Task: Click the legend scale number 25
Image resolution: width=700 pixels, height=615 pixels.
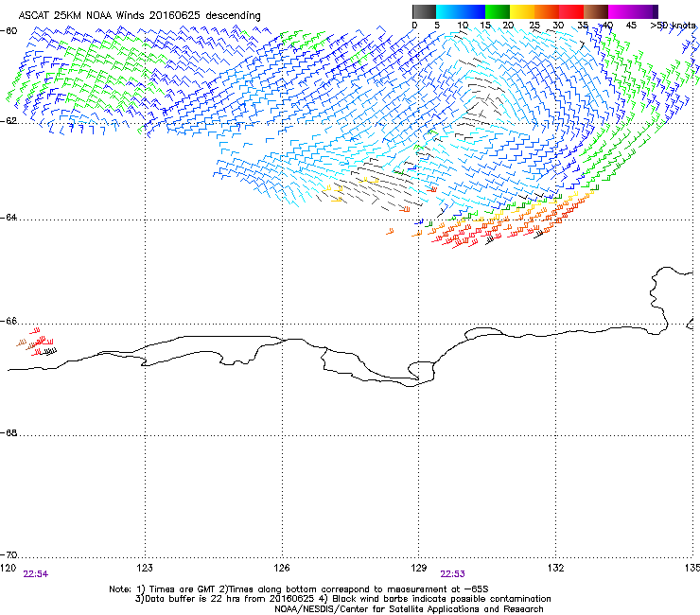Action: [x=534, y=26]
